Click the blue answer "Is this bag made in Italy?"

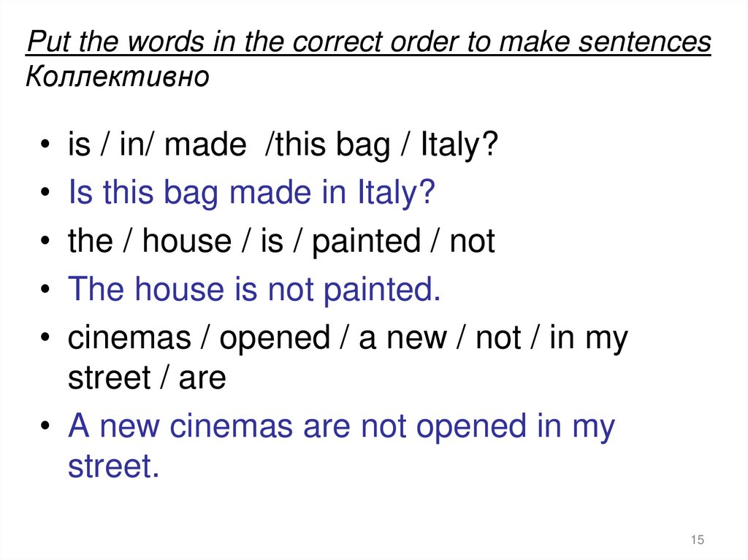251,193
